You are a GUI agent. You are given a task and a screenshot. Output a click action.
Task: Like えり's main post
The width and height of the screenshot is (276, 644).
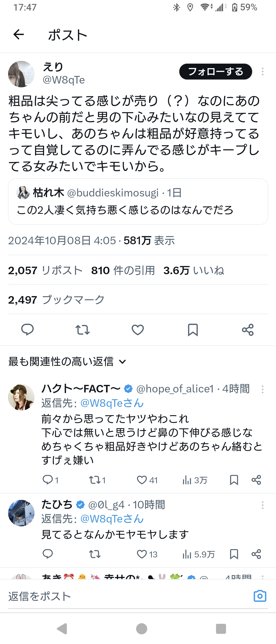(x=138, y=330)
